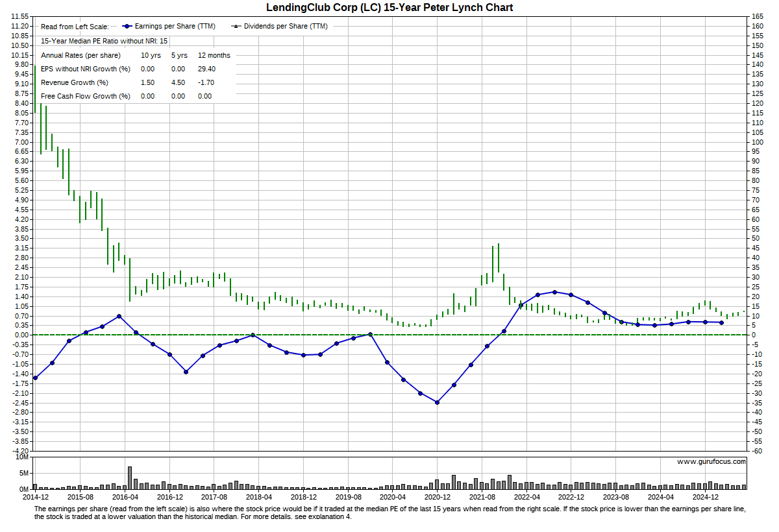Click the first EPS data point at 2014-12

pyautogui.click(x=35, y=378)
